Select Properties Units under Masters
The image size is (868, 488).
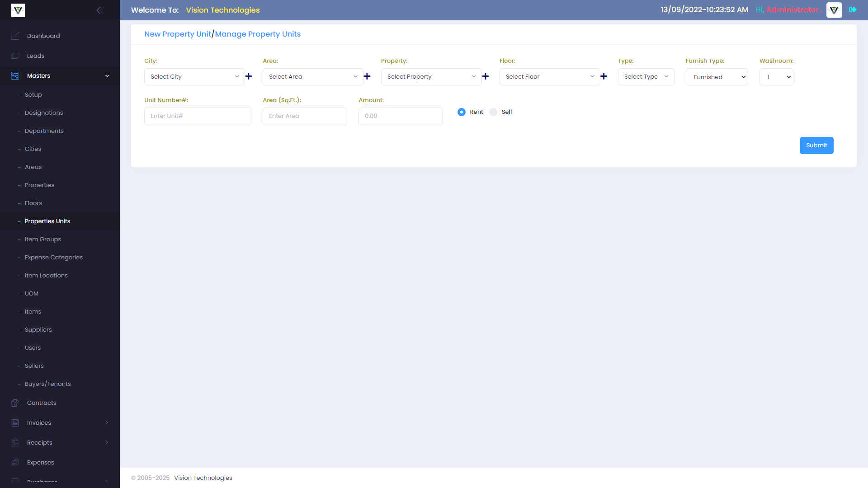(47, 221)
